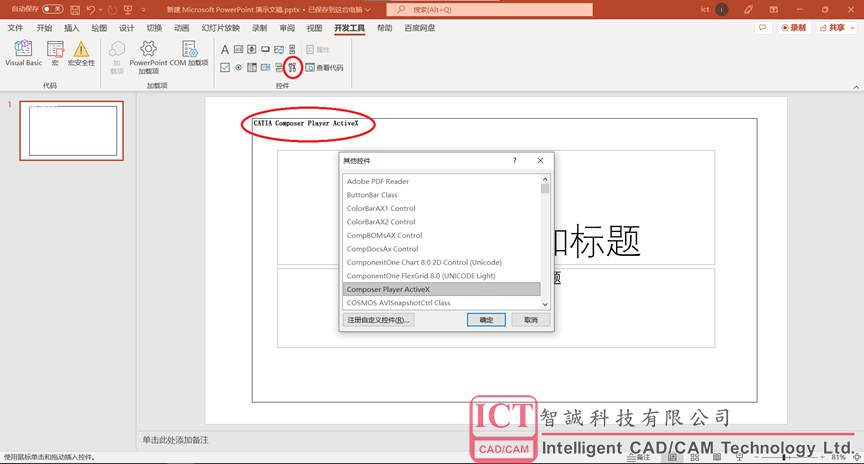Select CompBOMsAX Control in the list

(441, 235)
